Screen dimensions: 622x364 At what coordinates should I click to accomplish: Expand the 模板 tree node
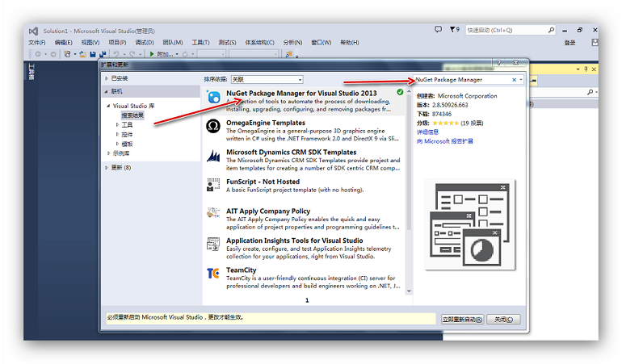coord(117,144)
